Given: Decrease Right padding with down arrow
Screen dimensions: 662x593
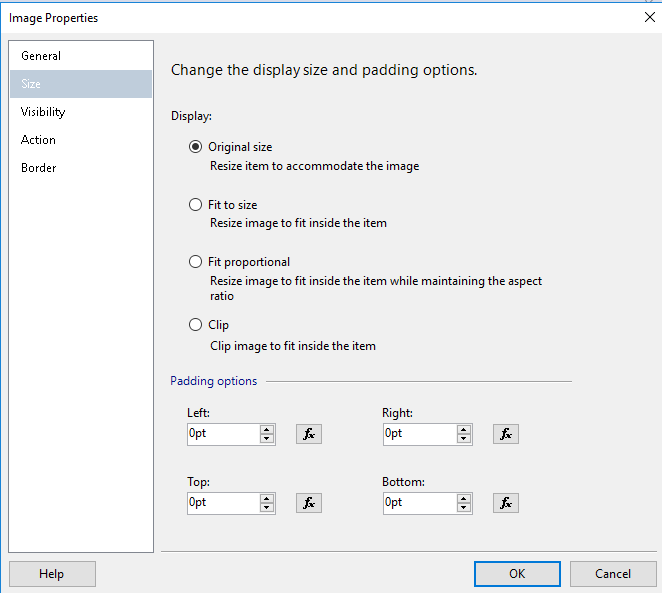Looking at the screenshot, I should point(464,439).
